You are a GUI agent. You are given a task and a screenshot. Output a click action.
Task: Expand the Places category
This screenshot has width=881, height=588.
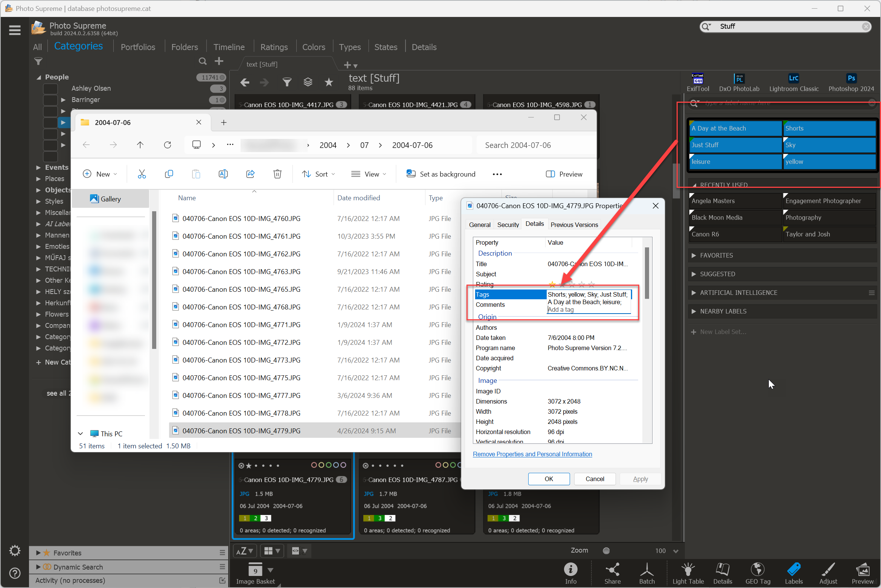click(x=38, y=179)
